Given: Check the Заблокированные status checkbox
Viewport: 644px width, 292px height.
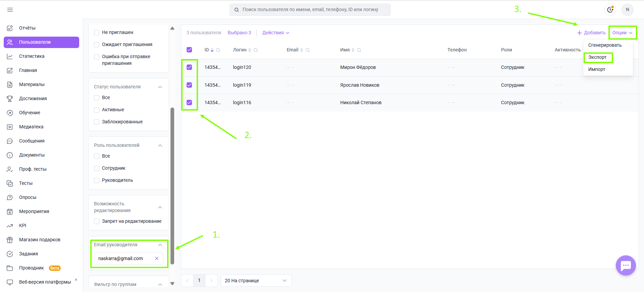Looking at the screenshot, I should pyautogui.click(x=97, y=122).
